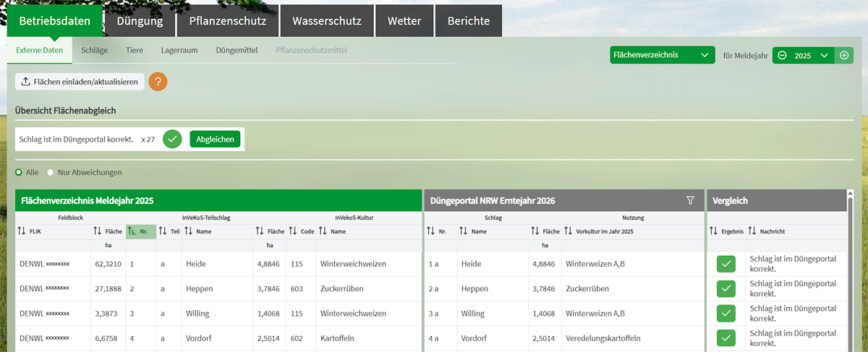The height and width of the screenshot is (352, 868).
Task: Click Düngeportal Fläche value 2,5014
Action: (x=544, y=338)
